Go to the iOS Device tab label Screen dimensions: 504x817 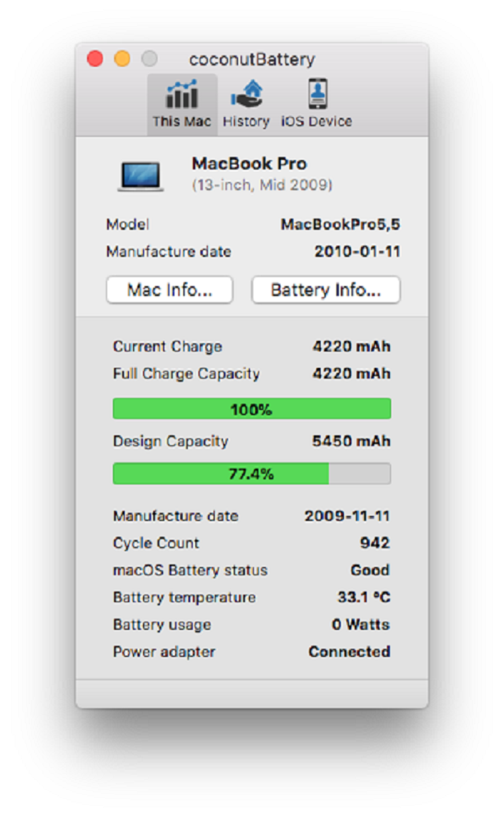pyautogui.click(x=316, y=122)
